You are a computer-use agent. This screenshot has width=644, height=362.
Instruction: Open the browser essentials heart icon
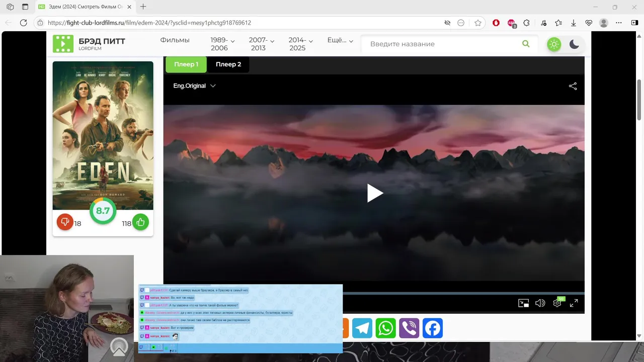tap(589, 23)
